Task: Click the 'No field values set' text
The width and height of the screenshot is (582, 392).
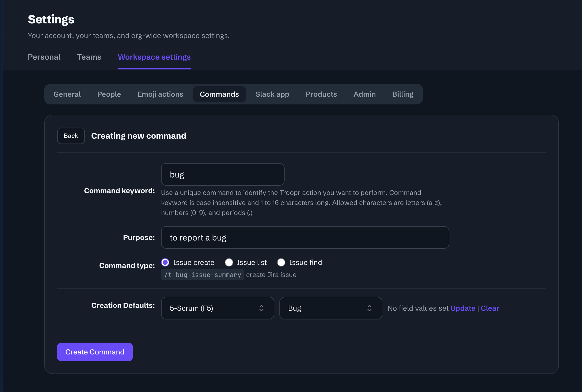Action: 418,308
